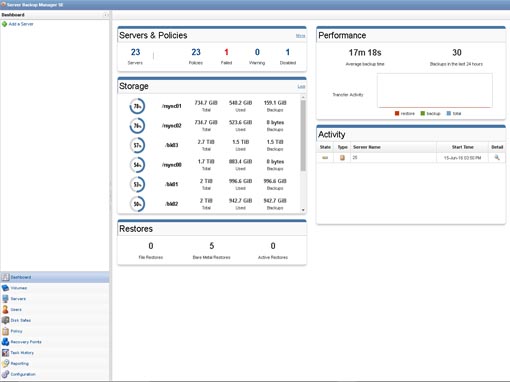The image size is (510, 382).
Task: Select the Reporting menu label
Action: pyautogui.click(x=20, y=363)
